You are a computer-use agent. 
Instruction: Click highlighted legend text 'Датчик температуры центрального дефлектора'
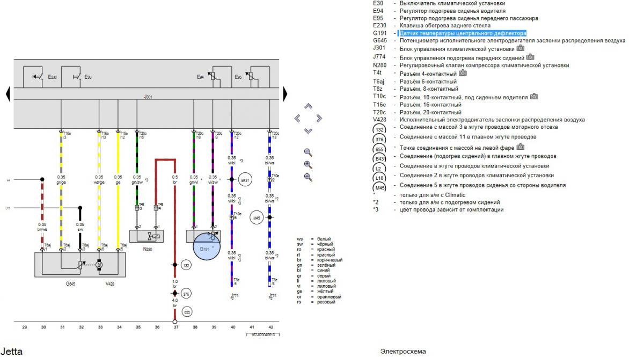coord(463,33)
